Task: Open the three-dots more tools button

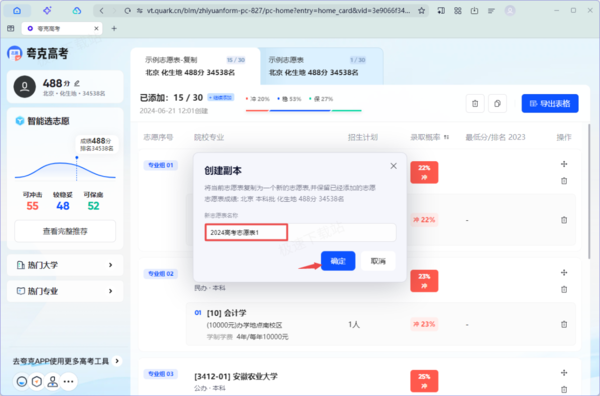Action: click(68, 381)
